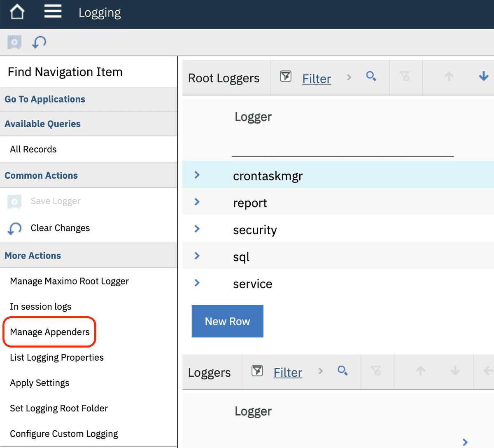Open the Root Loggers filter funnel icon

point(286,77)
